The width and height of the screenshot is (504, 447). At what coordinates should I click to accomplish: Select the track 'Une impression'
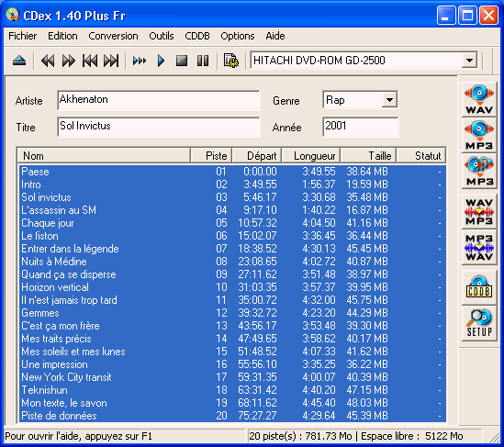(232, 364)
